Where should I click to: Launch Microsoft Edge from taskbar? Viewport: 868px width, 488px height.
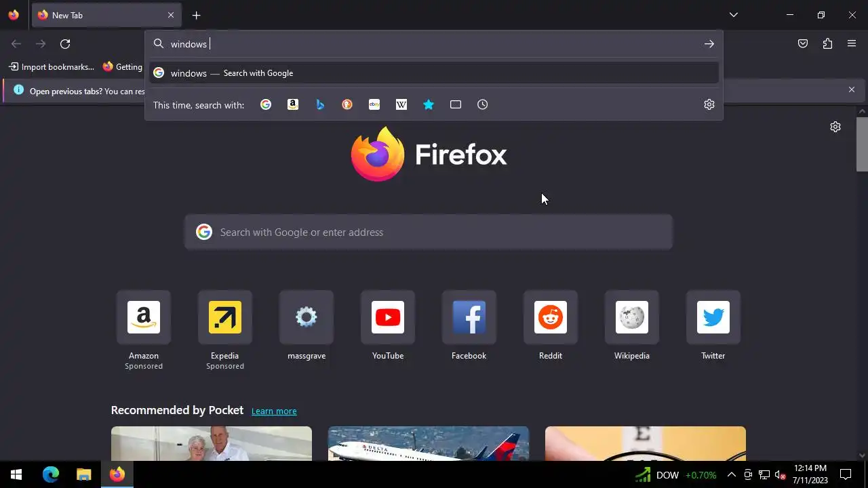point(51,474)
